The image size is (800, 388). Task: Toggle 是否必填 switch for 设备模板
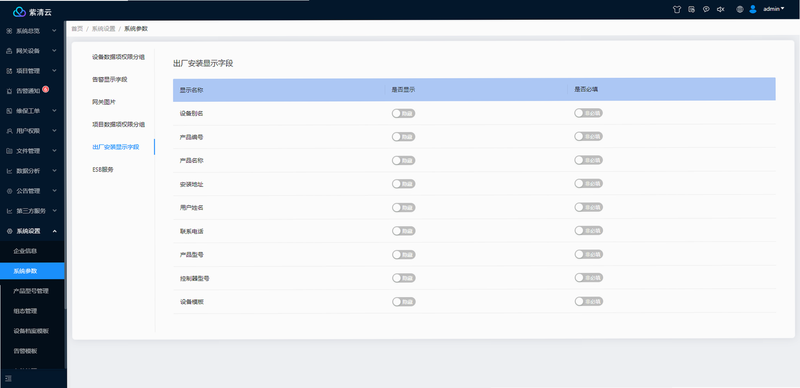[588, 302]
